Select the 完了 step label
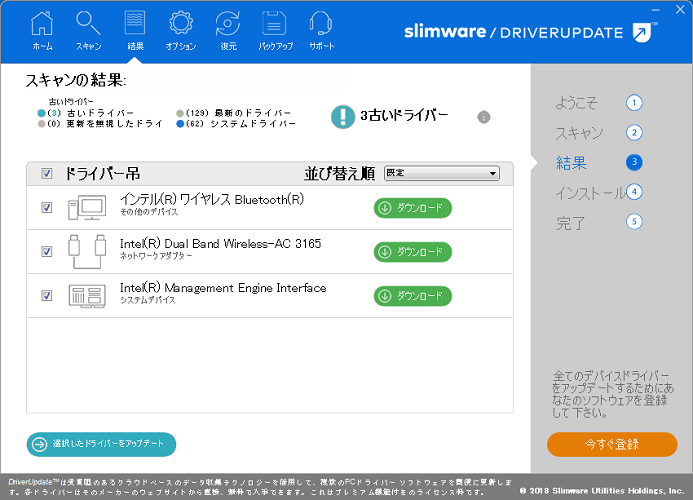 pos(571,223)
